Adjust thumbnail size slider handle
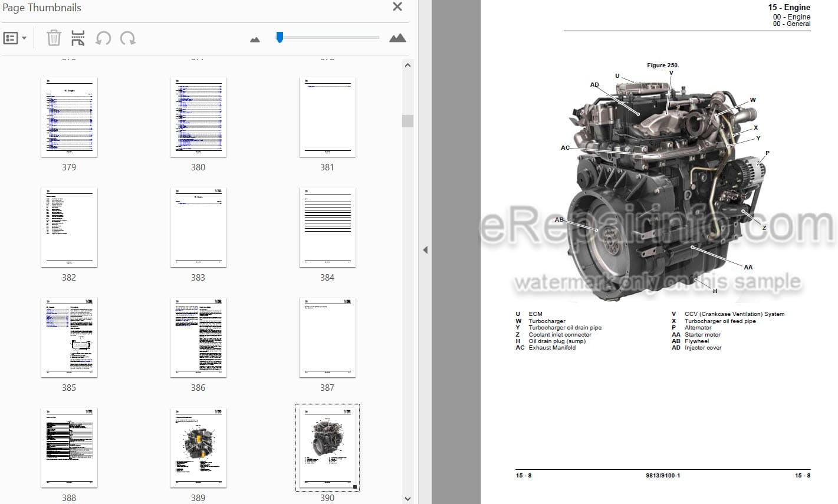This screenshot has height=504, width=838. (280, 37)
